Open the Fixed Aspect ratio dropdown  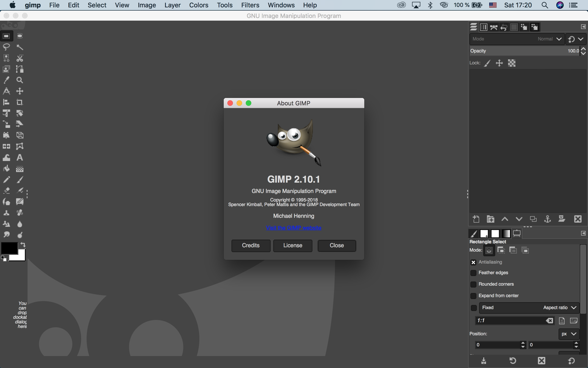pos(529,308)
